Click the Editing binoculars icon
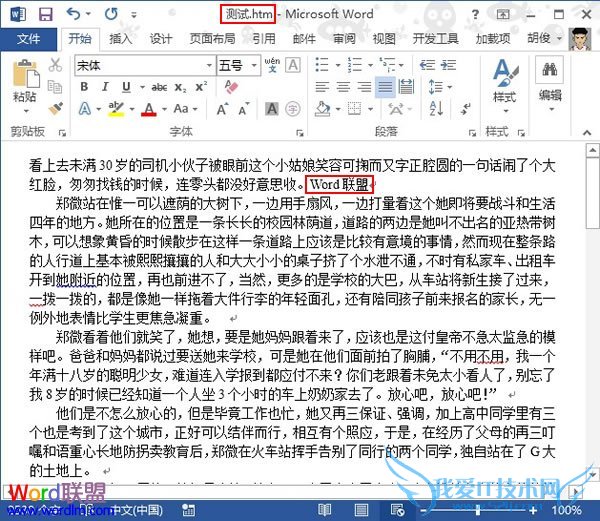This screenshot has width=600, height=521. click(549, 69)
